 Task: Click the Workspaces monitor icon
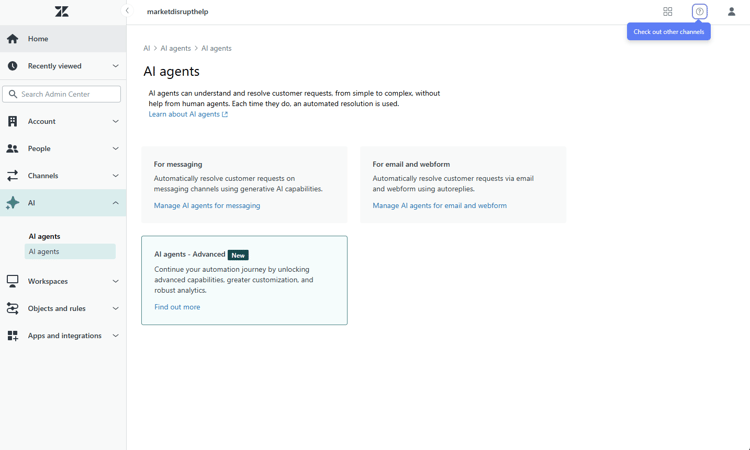coord(13,281)
